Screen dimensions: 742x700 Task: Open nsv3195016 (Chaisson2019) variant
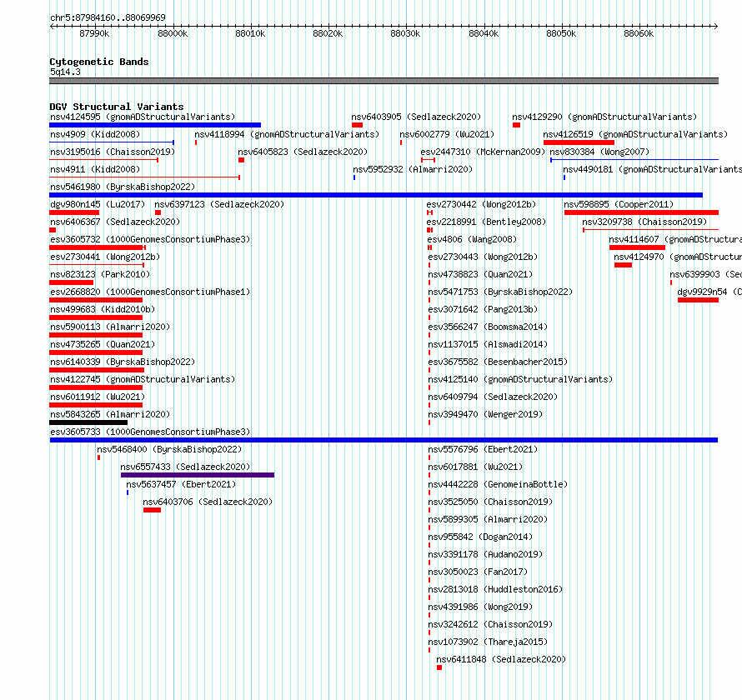point(113,152)
